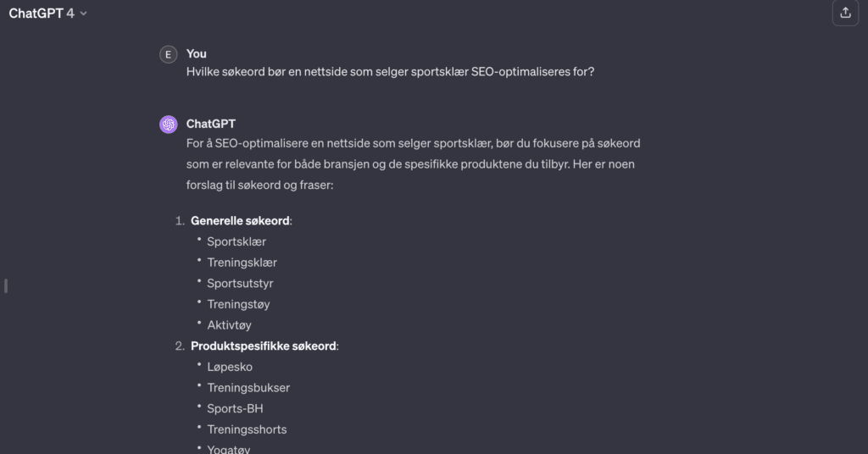Click the 'Generelle søkeord' heading

pos(240,220)
